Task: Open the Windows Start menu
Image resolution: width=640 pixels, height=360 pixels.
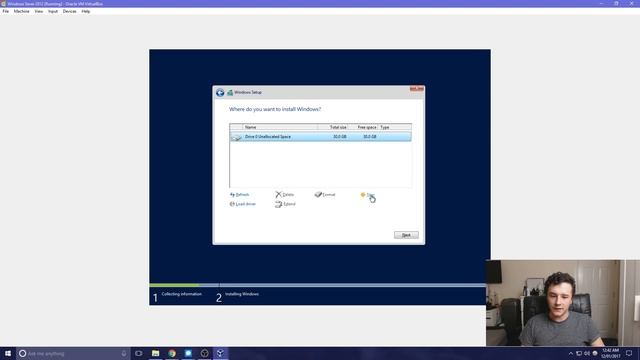Action: [x=8, y=353]
